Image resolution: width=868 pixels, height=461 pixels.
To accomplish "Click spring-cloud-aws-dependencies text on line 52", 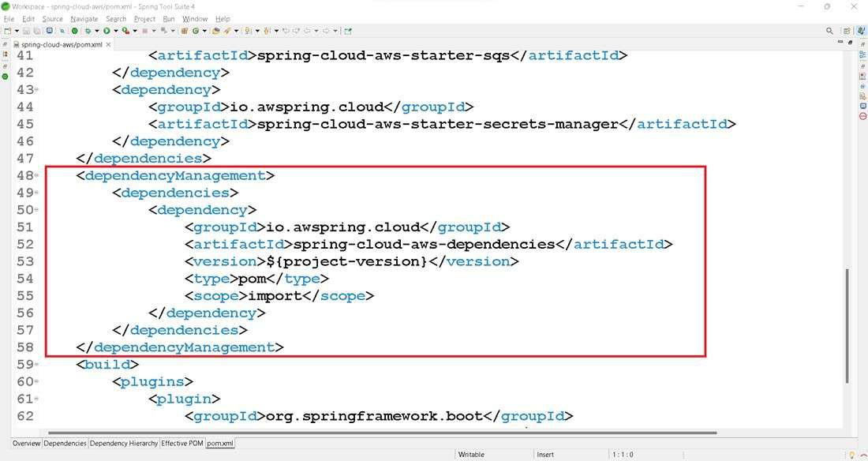I will tap(424, 244).
